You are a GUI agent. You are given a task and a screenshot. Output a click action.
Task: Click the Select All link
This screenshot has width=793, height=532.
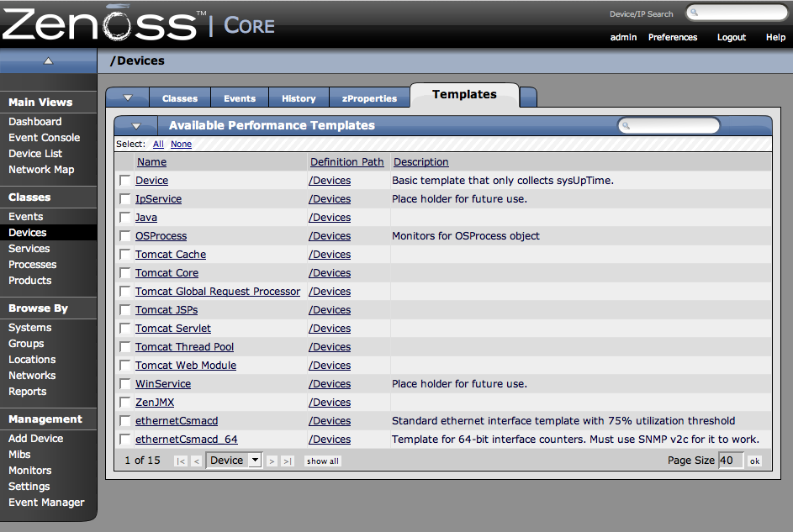[x=158, y=144]
